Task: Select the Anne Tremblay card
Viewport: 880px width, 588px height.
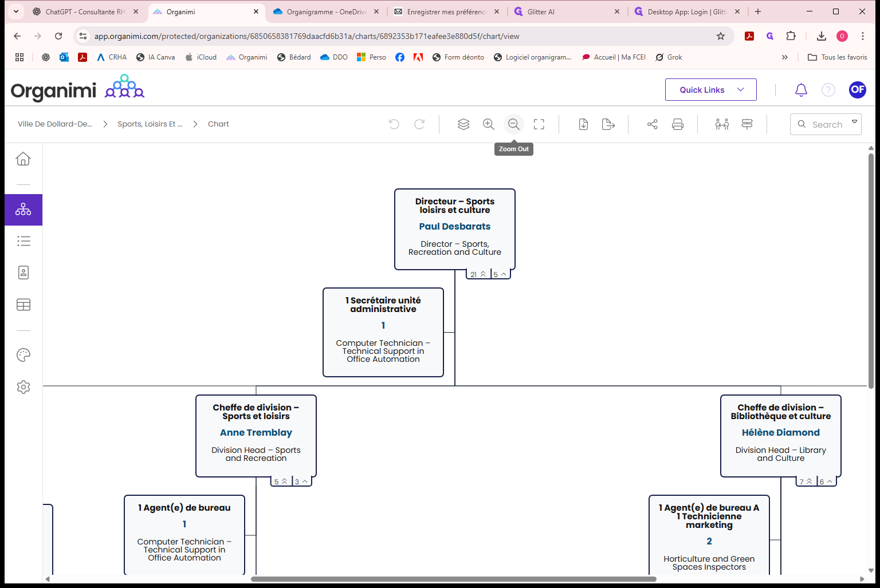Action: tap(256, 436)
